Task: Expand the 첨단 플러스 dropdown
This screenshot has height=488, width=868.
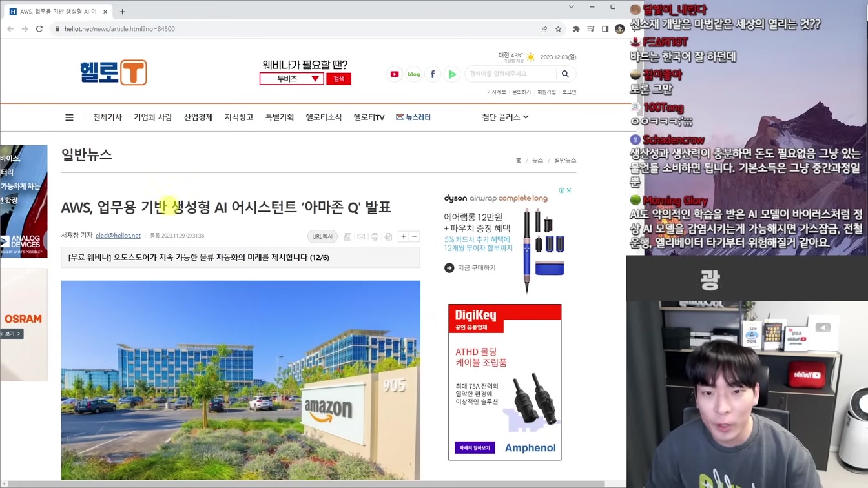Action: click(505, 117)
